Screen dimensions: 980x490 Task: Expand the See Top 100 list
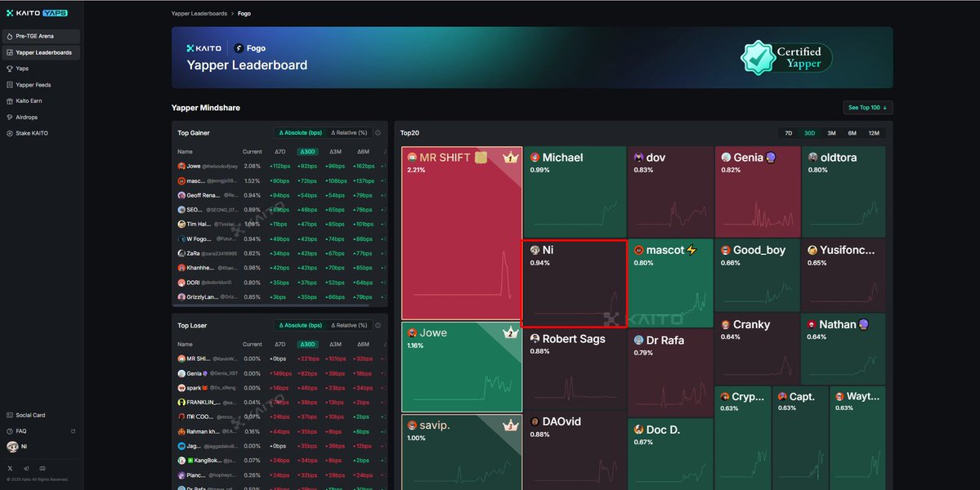click(867, 107)
